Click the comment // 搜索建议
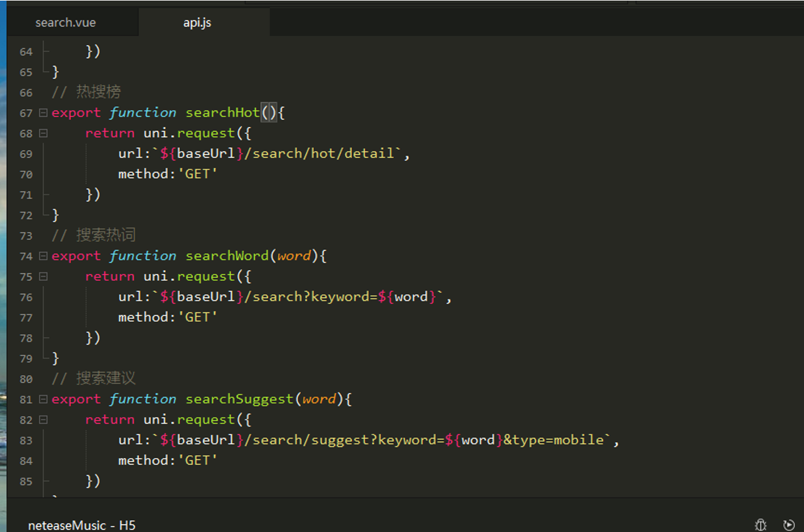804x532 pixels. pyautogui.click(x=94, y=379)
